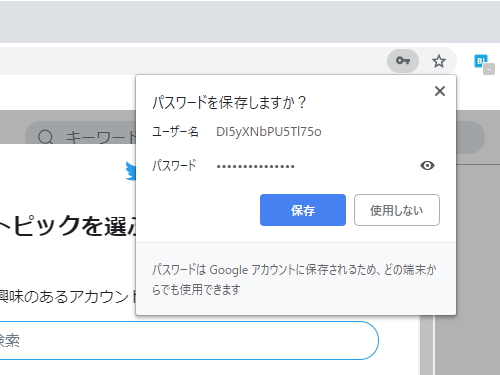Click the search magnifier icon
The height and width of the screenshot is (375, 500).
tap(45, 137)
